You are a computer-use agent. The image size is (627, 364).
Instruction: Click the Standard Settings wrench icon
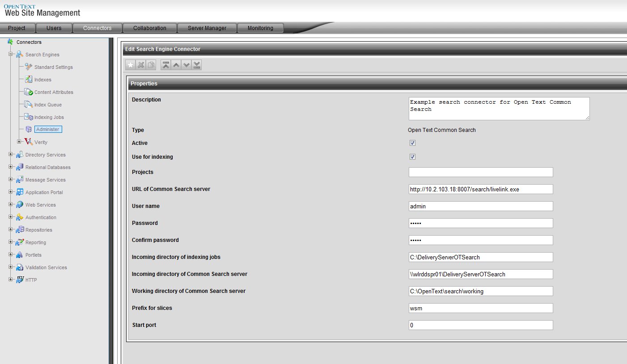click(29, 67)
